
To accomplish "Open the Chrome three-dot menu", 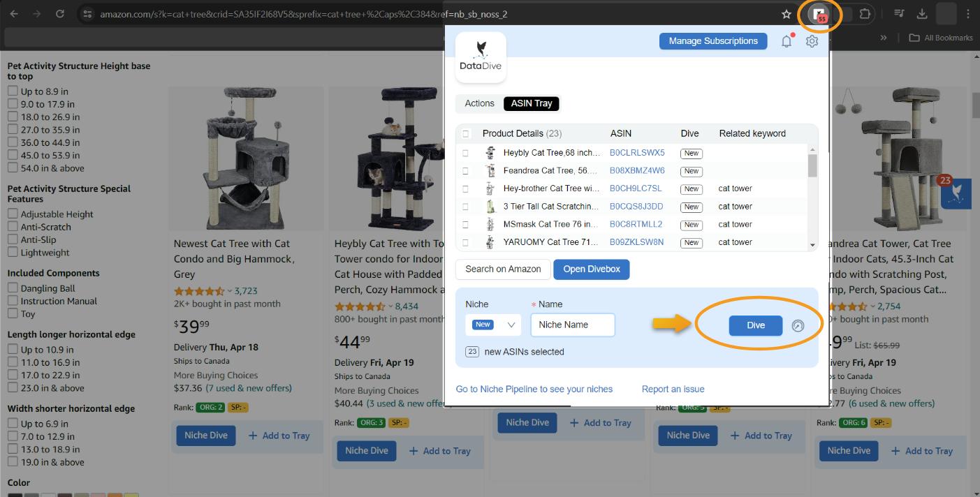I will (968, 14).
